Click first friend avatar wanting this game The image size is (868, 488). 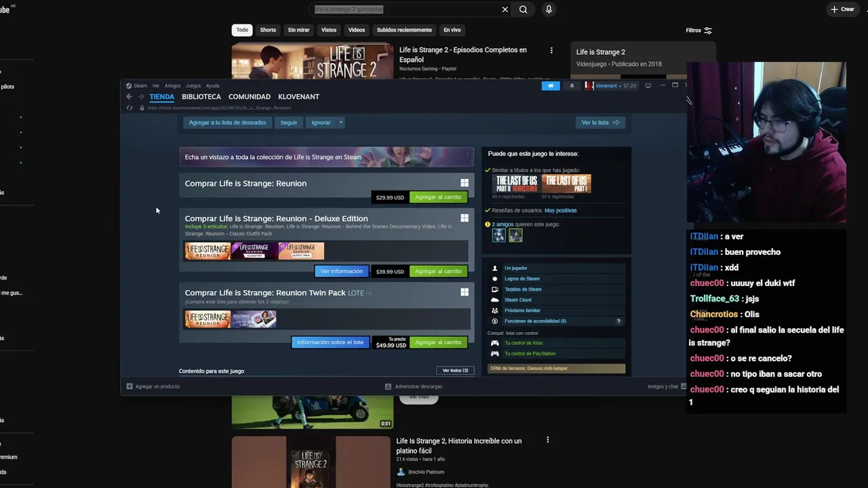[499, 235]
